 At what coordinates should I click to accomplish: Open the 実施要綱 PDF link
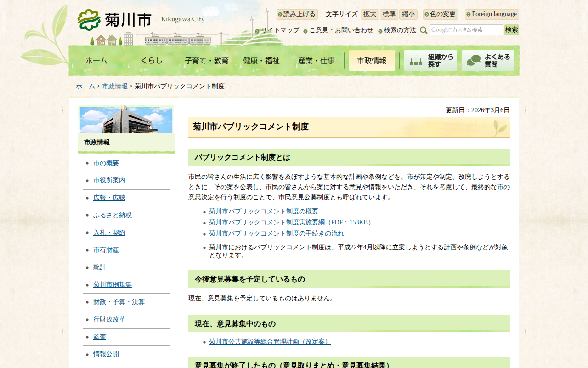point(291,223)
